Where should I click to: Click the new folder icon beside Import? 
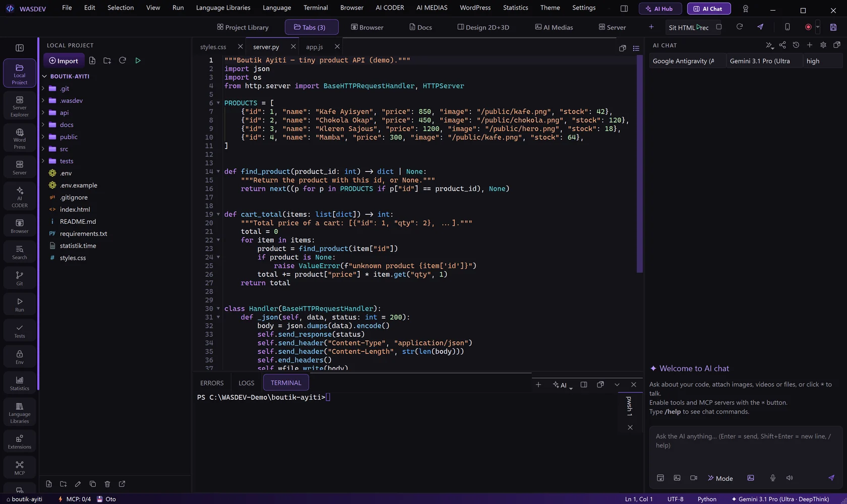107,60
